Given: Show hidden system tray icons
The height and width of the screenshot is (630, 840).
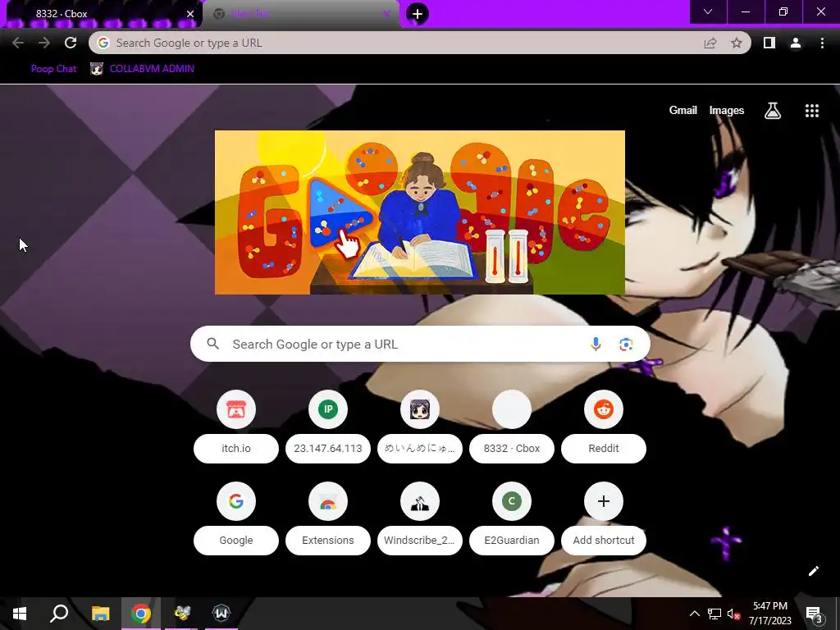Looking at the screenshot, I should (x=694, y=614).
